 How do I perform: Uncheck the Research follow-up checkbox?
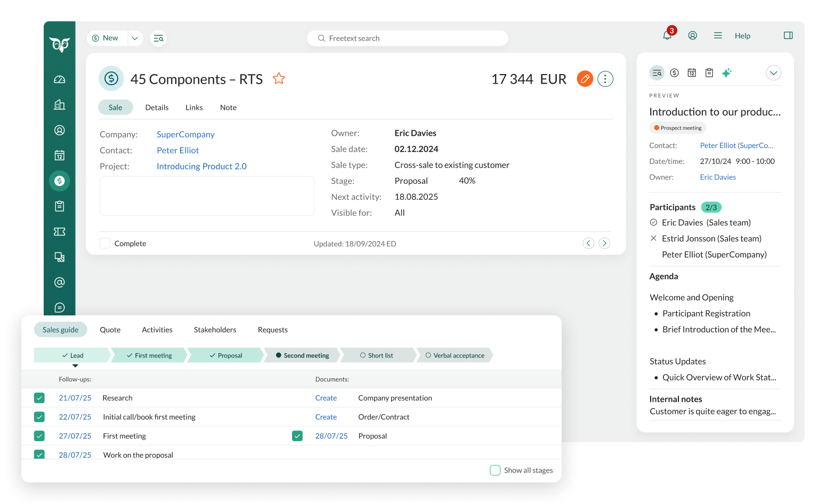39,398
